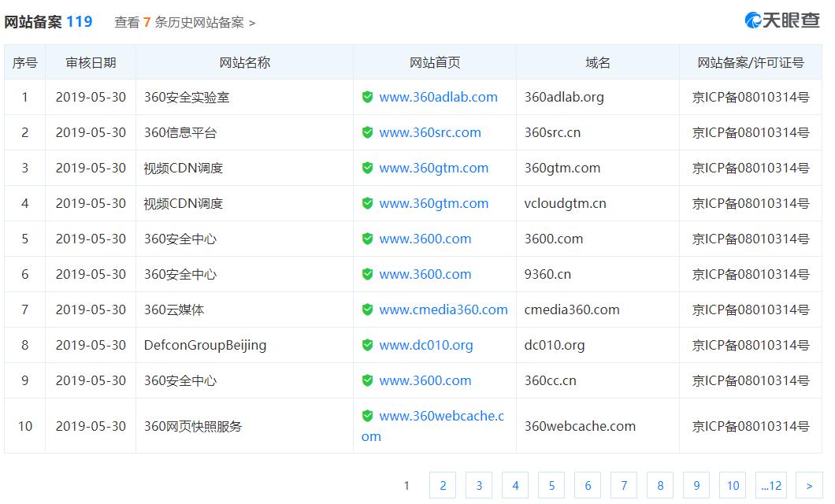Open the www.360adlab.com homepage link
835x504 pixels.
[x=437, y=97]
